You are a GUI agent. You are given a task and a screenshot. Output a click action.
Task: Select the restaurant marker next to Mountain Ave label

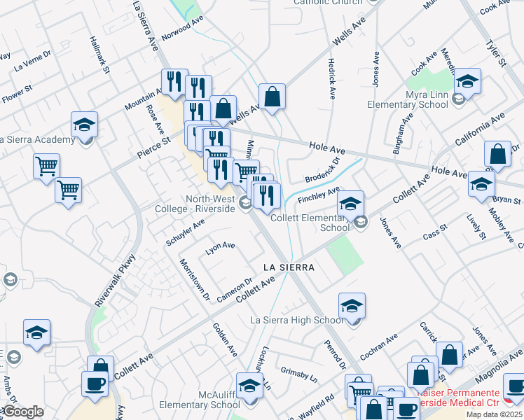tap(174, 82)
